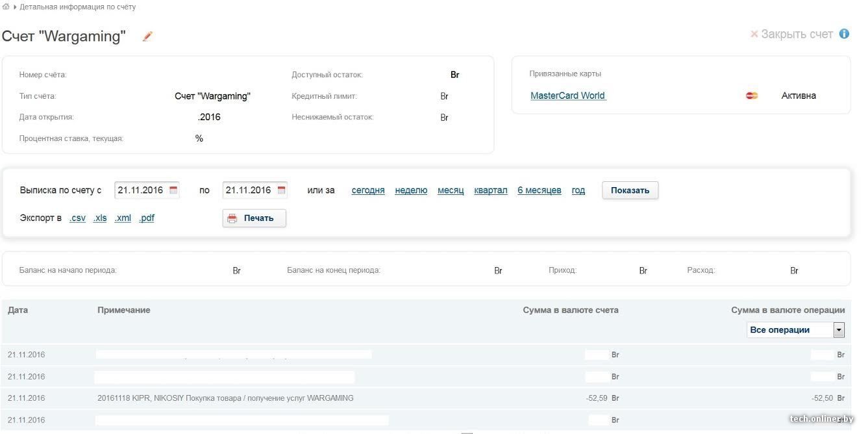Click the Печать print button

(254, 218)
